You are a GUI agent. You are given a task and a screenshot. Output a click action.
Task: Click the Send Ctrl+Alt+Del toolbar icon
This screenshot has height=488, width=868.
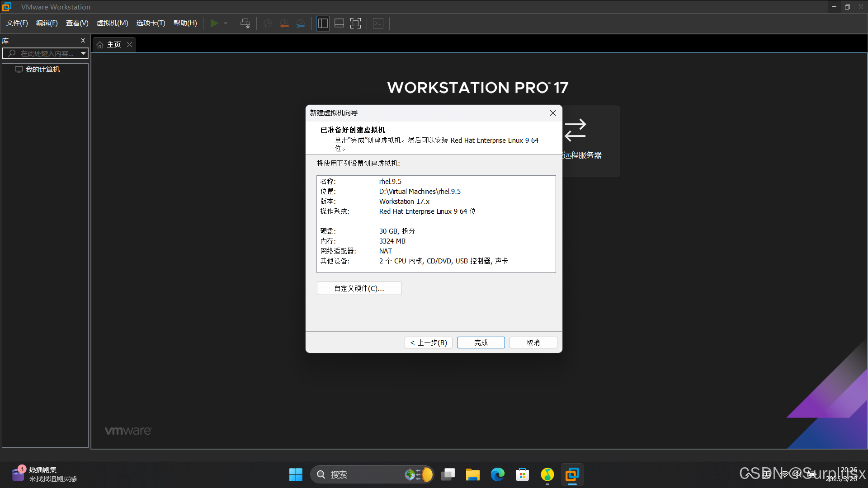(x=245, y=23)
